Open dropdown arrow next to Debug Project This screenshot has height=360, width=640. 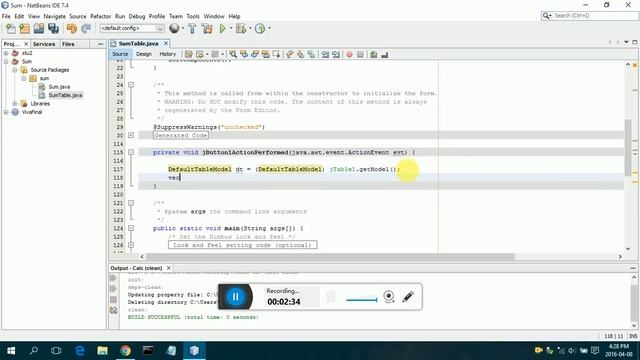[250, 29]
